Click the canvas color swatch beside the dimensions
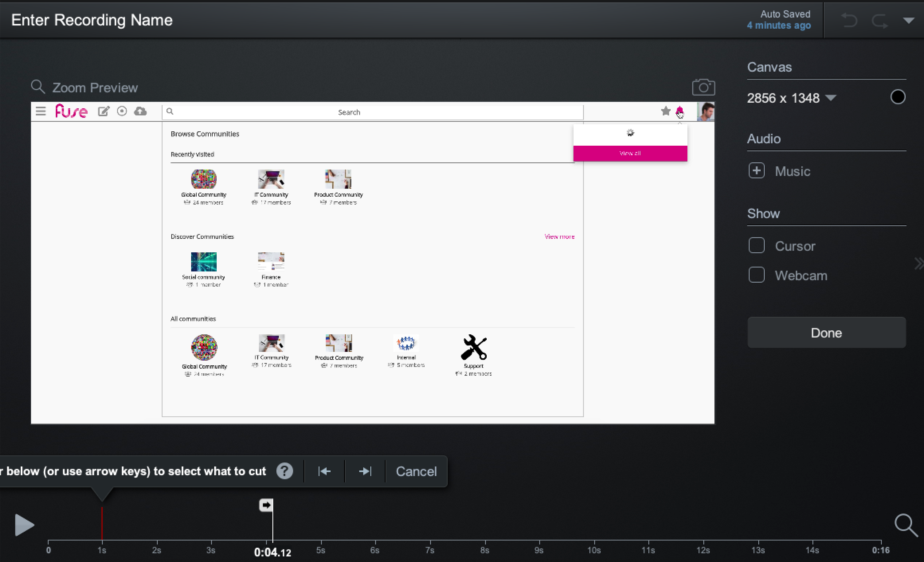924x562 pixels. (899, 96)
